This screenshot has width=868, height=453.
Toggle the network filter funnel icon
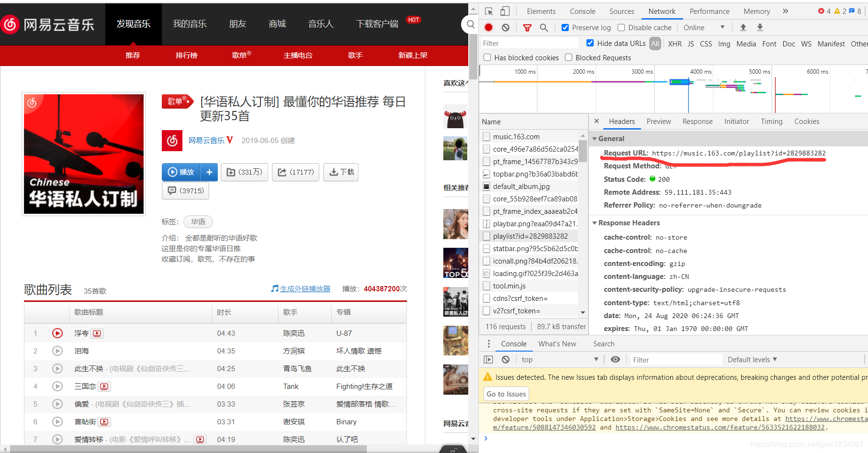(527, 28)
